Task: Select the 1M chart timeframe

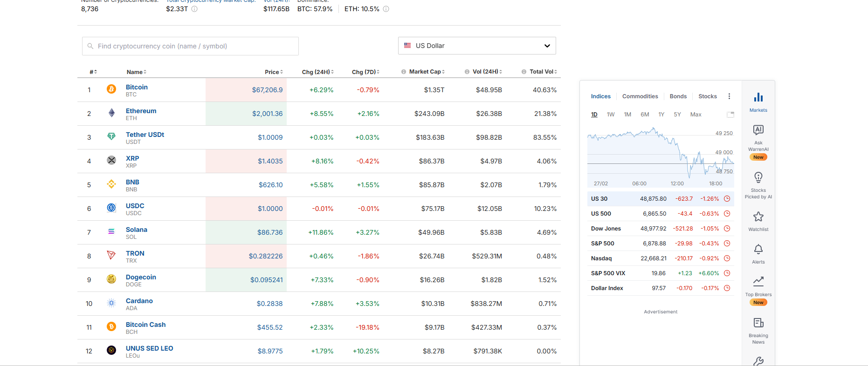Action: [627, 115]
